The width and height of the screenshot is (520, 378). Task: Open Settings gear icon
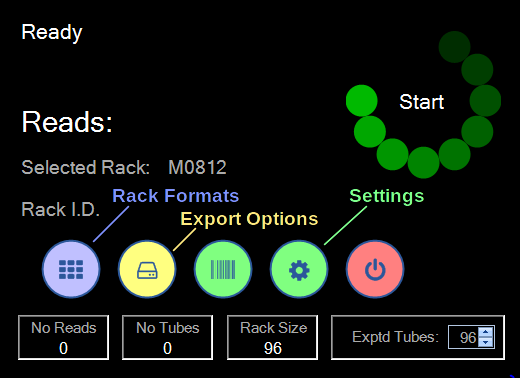299,269
